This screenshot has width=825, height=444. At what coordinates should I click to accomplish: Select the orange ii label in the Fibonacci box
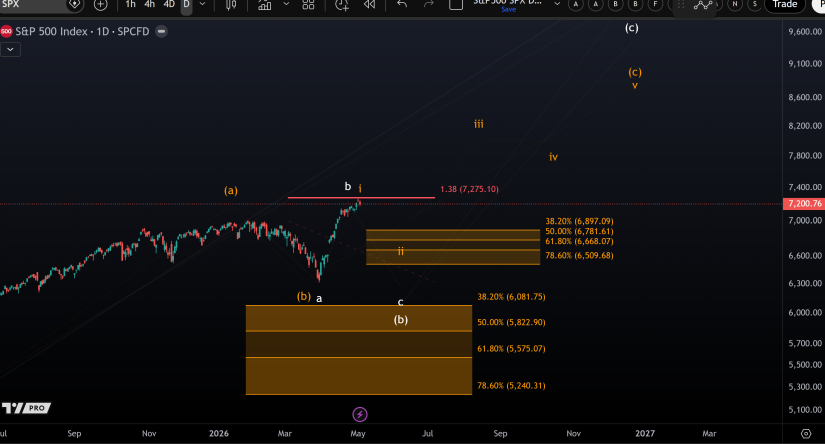(401, 251)
